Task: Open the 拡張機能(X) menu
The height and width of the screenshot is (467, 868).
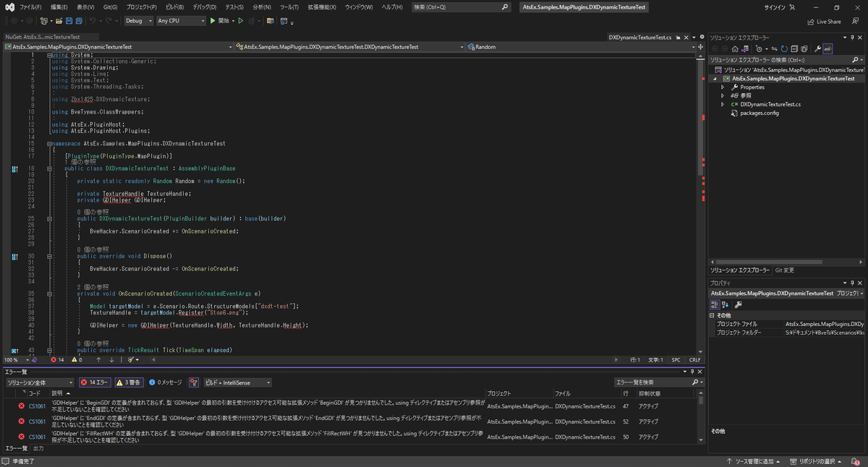Action: pos(322,7)
